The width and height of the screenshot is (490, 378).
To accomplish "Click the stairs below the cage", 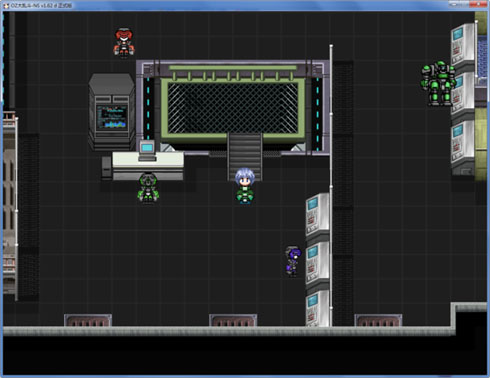I will (x=245, y=156).
